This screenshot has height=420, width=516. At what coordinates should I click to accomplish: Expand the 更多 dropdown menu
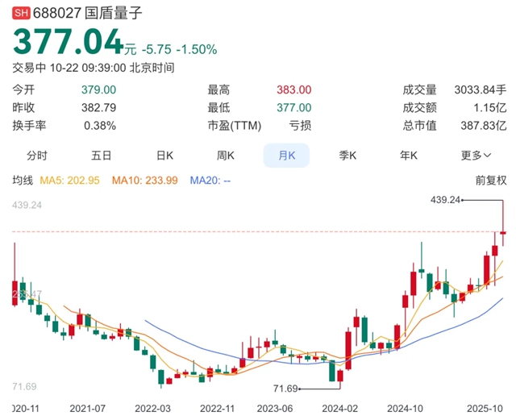click(476, 156)
